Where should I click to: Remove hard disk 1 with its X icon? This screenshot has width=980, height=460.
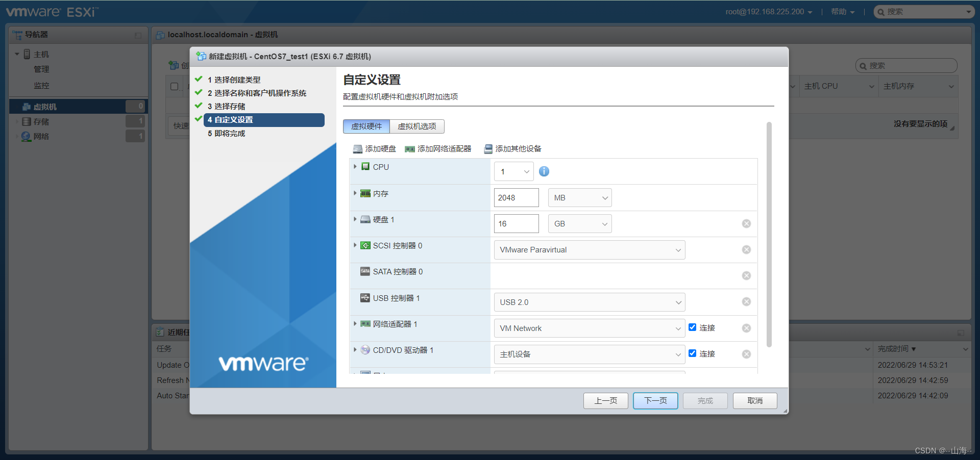(x=746, y=224)
